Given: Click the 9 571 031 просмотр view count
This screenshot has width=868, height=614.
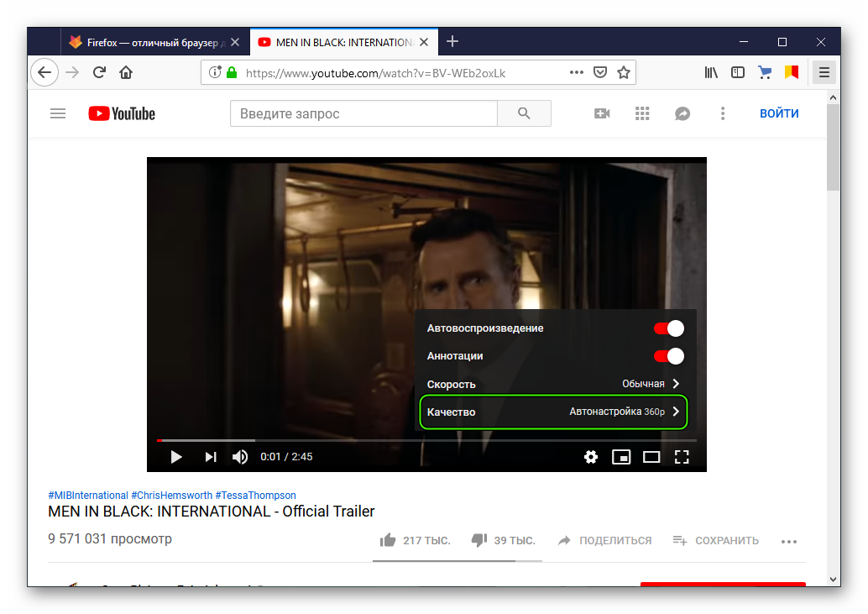Looking at the screenshot, I should tap(110, 538).
